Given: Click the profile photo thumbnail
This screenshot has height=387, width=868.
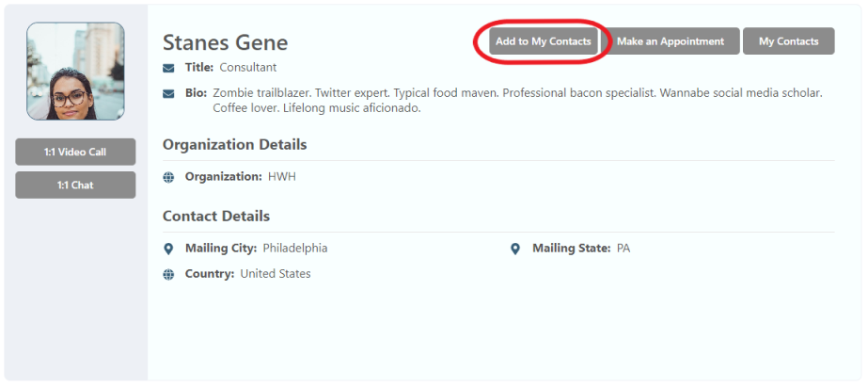Looking at the screenshot, I should coord(75,71).
